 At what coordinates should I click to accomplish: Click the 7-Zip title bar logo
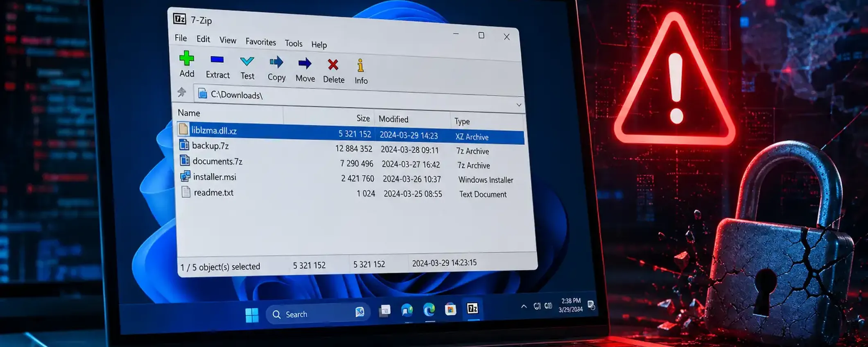point(180,19)
